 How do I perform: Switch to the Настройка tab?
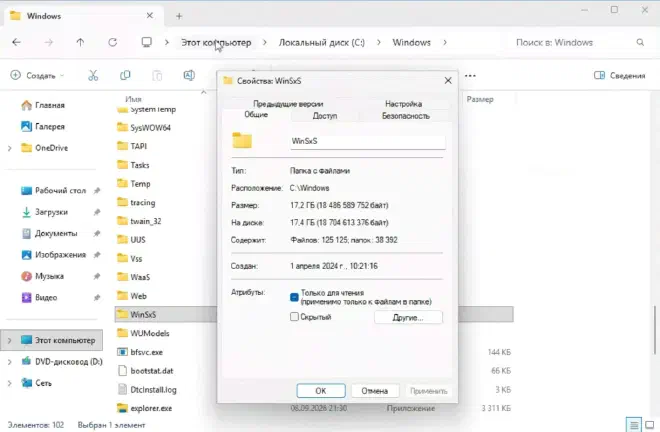(x=403, y=104)
